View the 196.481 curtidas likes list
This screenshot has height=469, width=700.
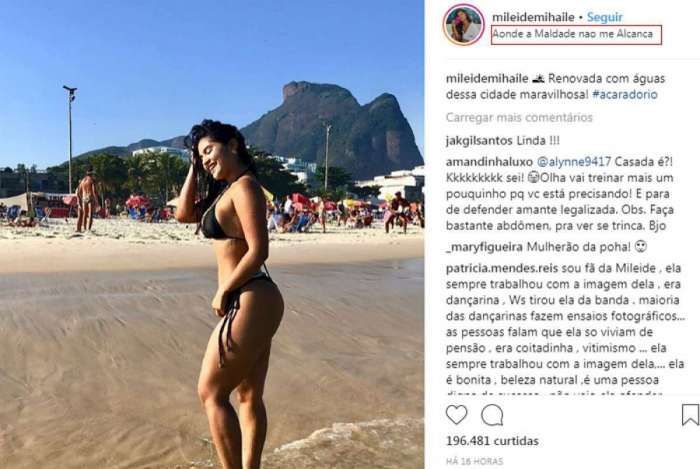pyautogui.click(x=492, y=441)
